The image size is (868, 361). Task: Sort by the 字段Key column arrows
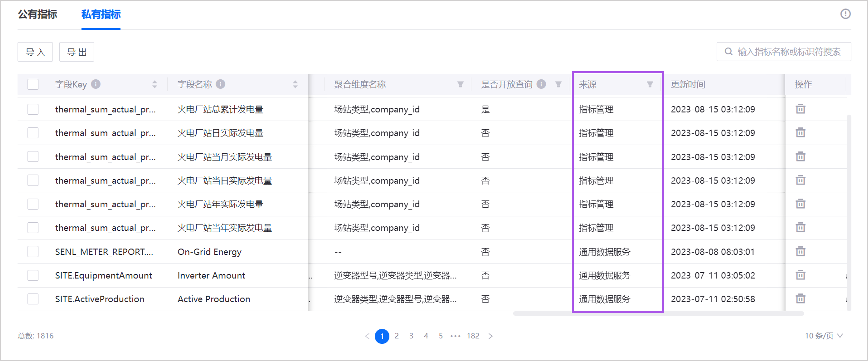[x=155, y=84]
